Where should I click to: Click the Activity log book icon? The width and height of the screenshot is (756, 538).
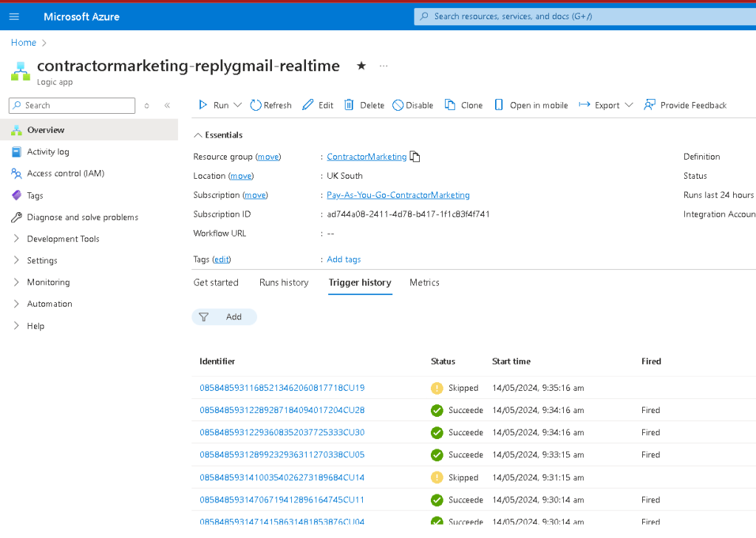[x=16, y=151]
